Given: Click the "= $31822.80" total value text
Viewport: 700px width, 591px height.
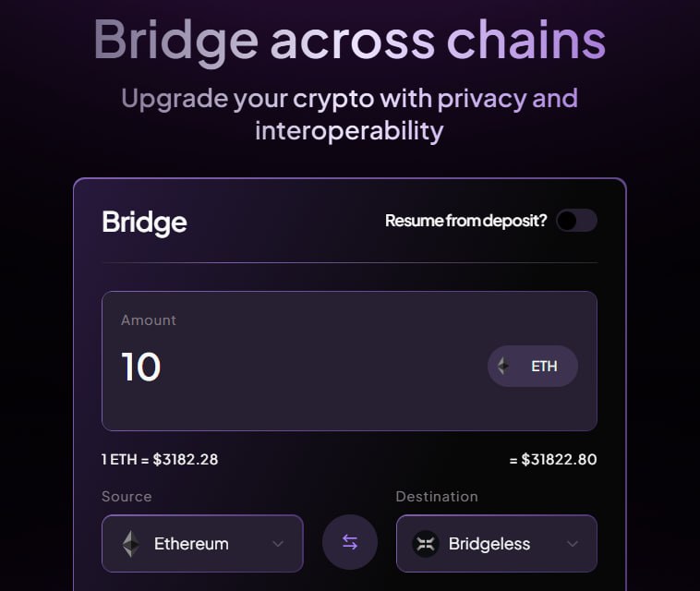Looking at the screenshot, I should tap(553, 459).
